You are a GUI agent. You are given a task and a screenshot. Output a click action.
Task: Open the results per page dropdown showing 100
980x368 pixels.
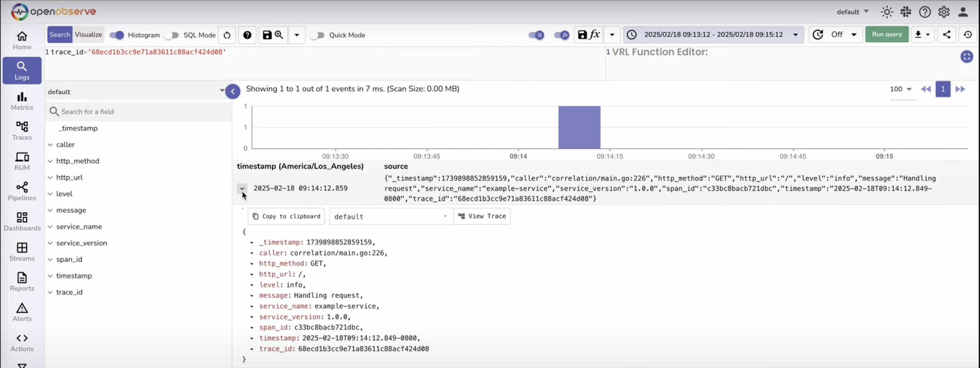pyautogui.click(x=901, y=89)
